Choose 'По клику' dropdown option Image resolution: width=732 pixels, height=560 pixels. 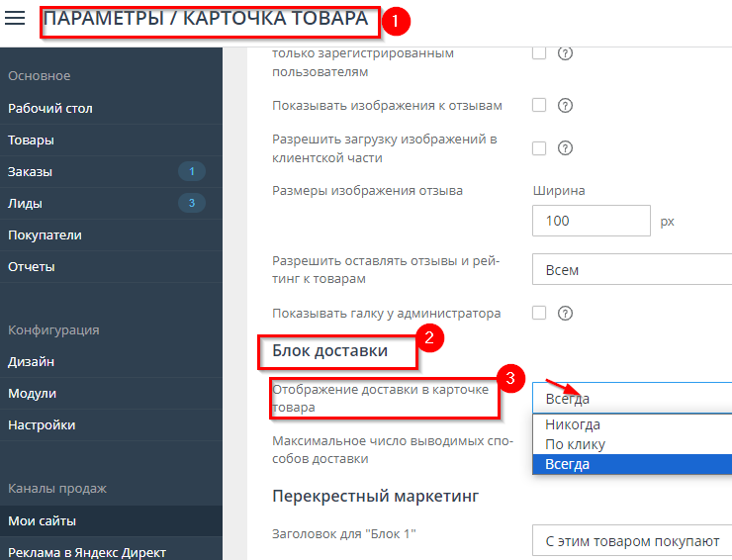click(575, 445)
